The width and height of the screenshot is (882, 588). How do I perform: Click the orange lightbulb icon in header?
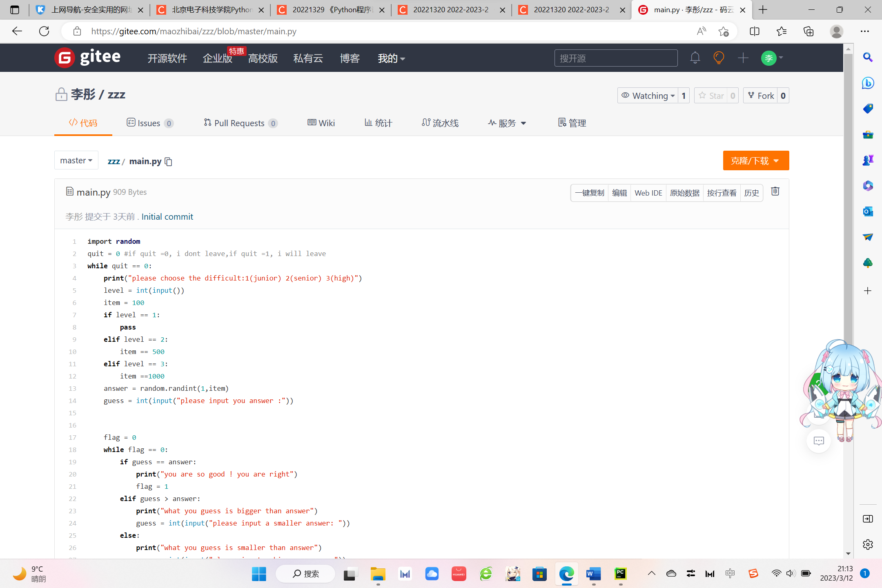(719, 58)
